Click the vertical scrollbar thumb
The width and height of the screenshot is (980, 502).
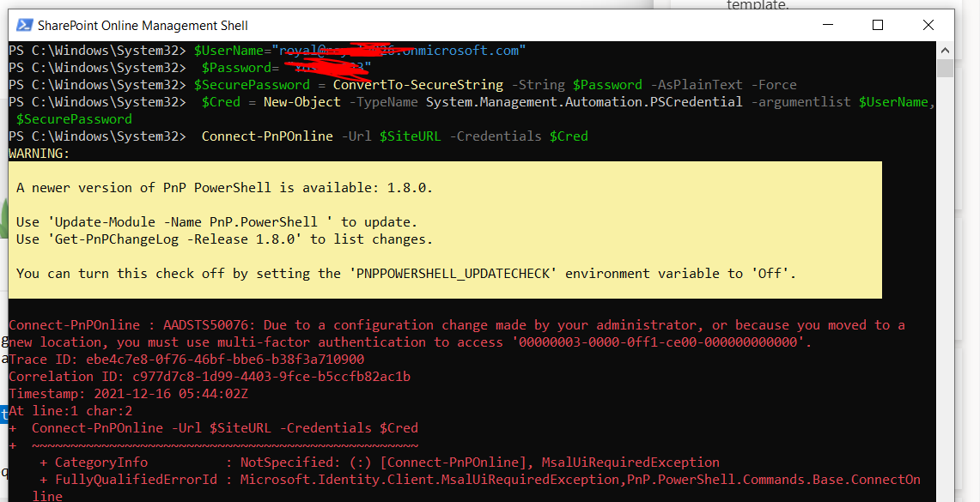(945, 68)
